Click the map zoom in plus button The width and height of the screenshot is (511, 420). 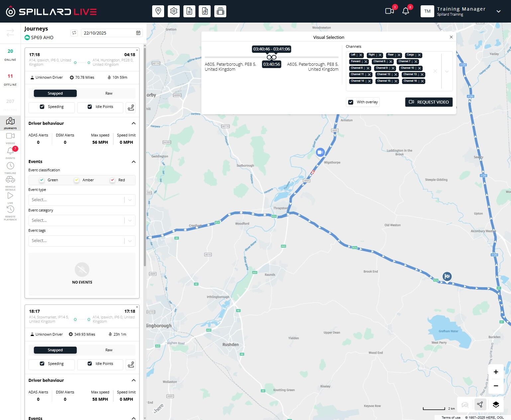click(496, 372)
